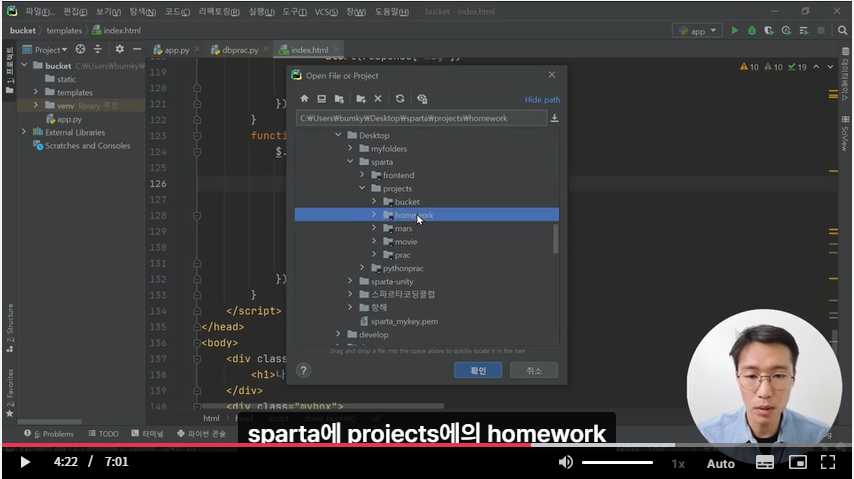Seek on the red video progress bar

pyautogui.click(x=267, y=445)
